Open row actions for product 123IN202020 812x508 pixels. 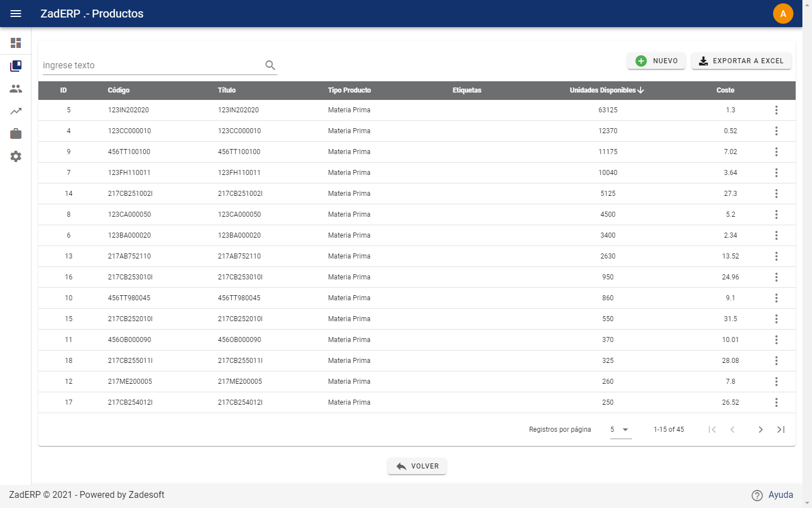(776, 110)
